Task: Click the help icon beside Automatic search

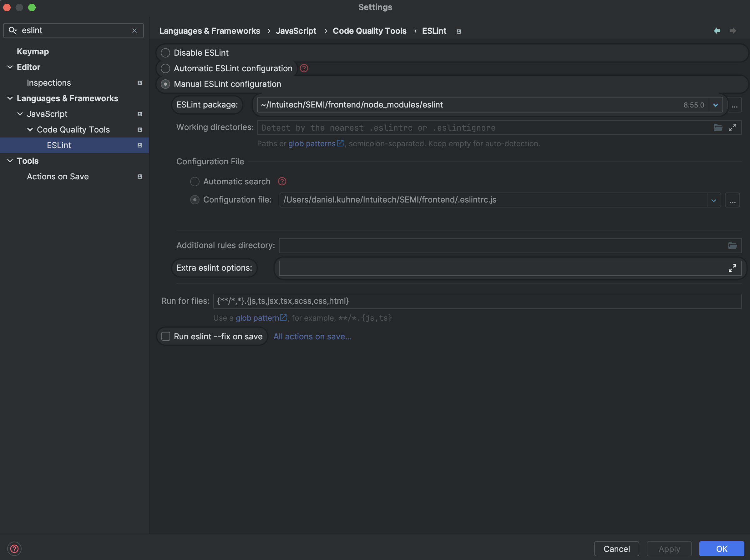Action: [x=282, y=182]
